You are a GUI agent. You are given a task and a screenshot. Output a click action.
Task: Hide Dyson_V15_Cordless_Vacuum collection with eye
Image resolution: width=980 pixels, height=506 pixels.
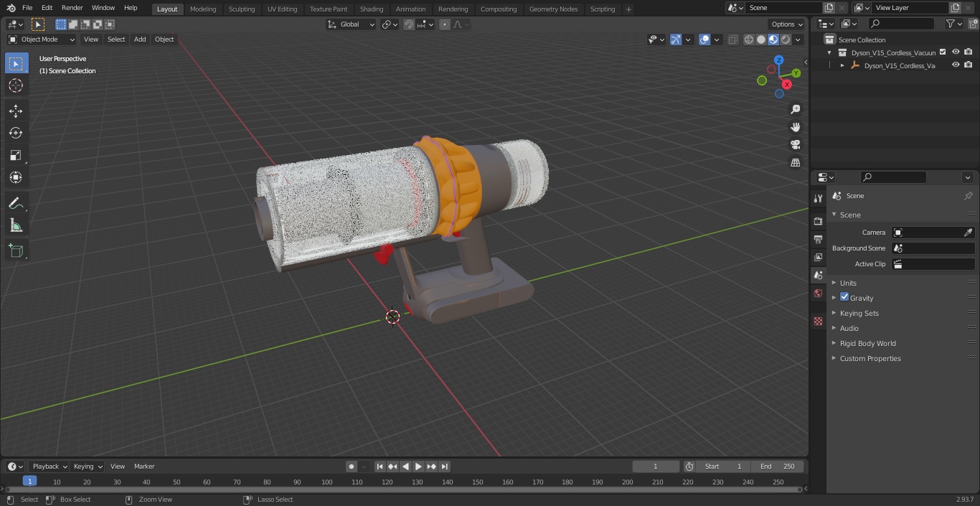[955, 52]
